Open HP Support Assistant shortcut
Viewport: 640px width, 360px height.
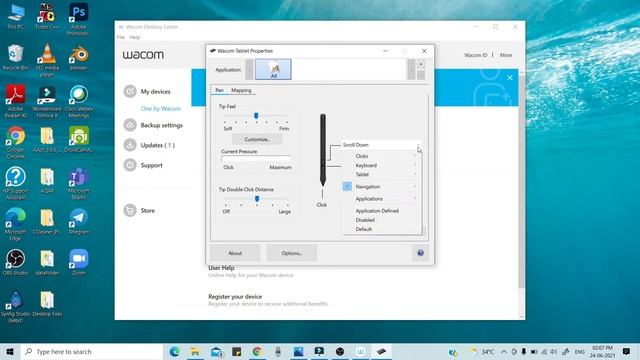tap(16, 182)
